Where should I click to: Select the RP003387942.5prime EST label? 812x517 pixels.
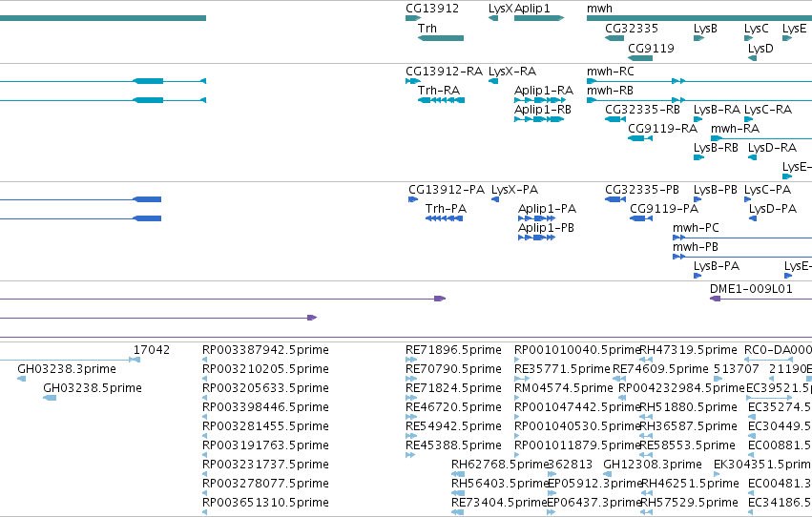(x=265, y=350)
